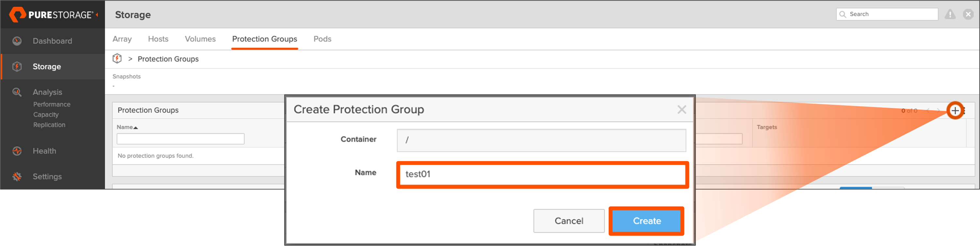Click the Pure Storage logo
The image size is (980, 246).
51,15
